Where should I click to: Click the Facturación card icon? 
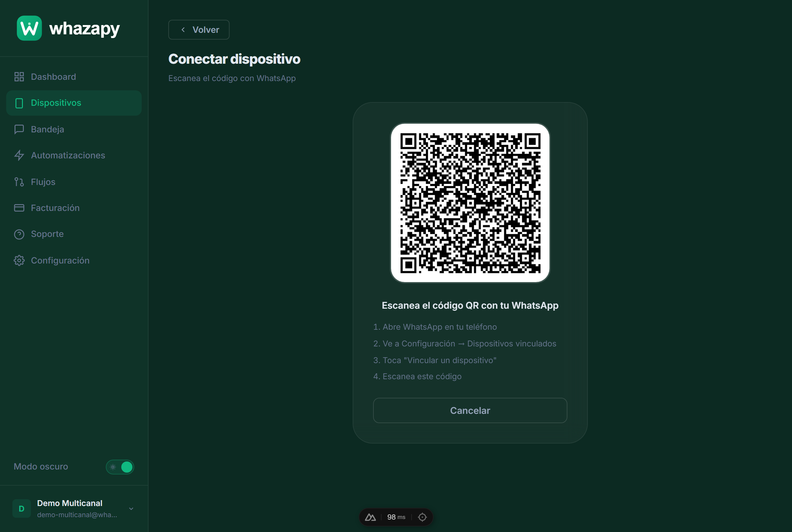(19, 208)
